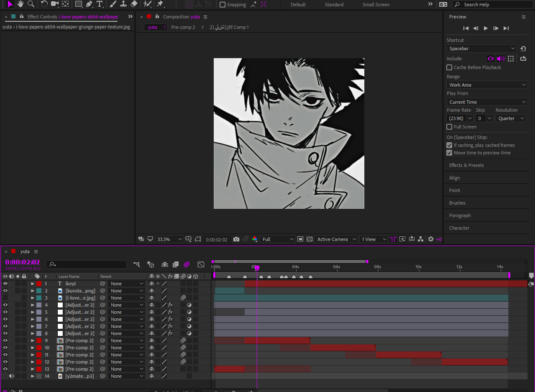Toggle the transparency grid in viewer
535x392 pixels.
pos(310,239)
